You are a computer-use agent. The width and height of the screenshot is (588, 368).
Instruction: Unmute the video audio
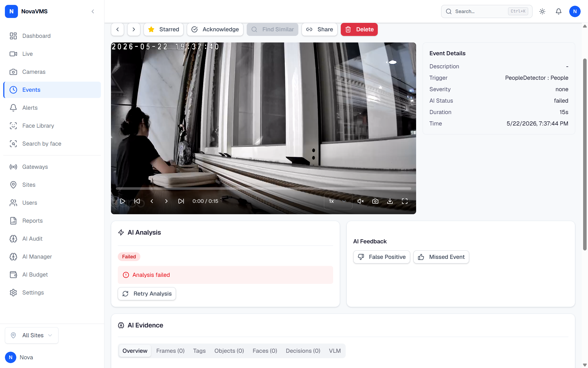click(x=361, y=201)
